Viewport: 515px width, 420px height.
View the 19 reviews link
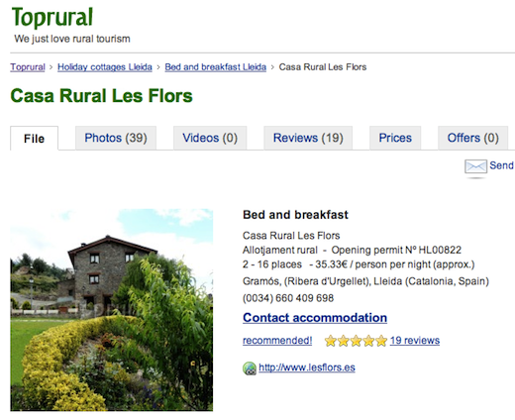415,341
